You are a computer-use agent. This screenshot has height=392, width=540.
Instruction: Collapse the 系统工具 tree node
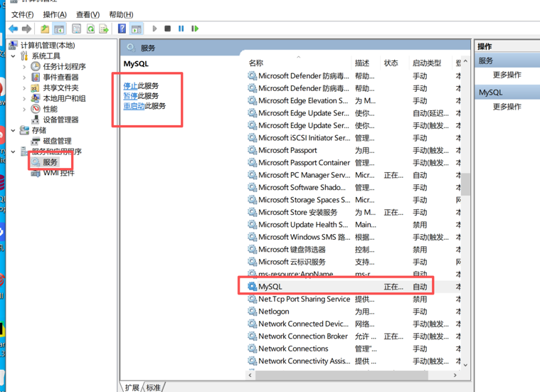[13, 55]
